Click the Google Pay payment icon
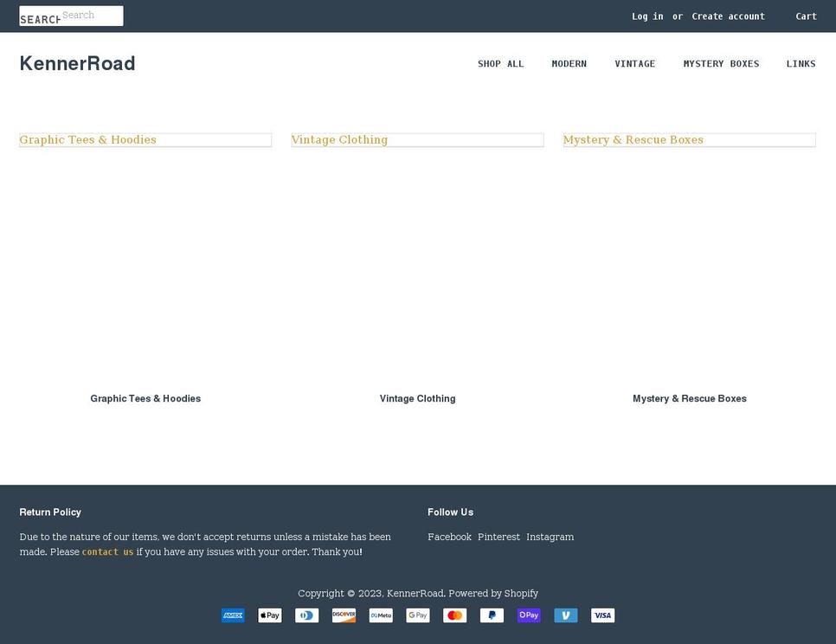The image size is (836, 644). pyautogui.click(x=418, y=615)
